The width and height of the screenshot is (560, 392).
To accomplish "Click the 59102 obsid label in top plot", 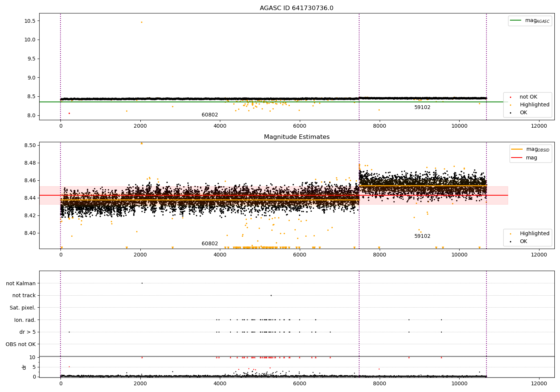I will pyautogui.click(x=422, y=108).
